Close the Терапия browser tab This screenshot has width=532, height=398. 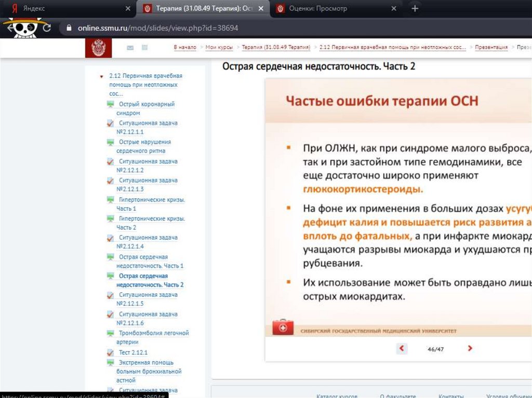point(261,8)
